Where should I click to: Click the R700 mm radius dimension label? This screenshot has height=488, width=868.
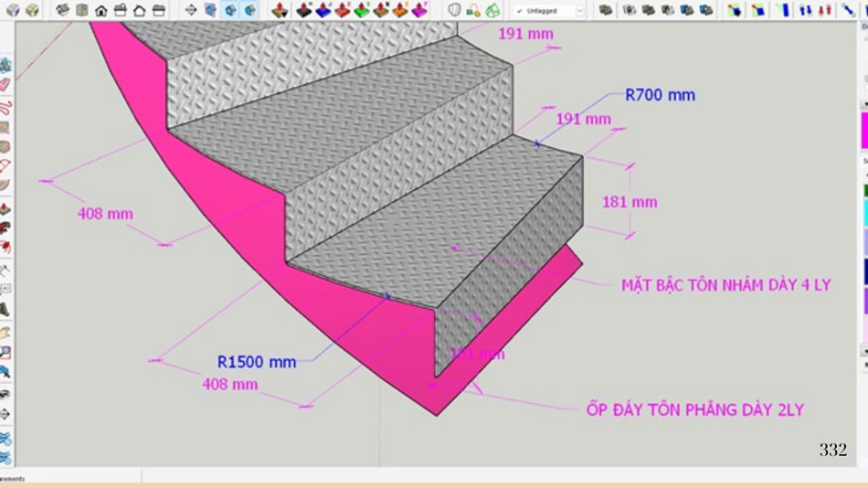659,94
